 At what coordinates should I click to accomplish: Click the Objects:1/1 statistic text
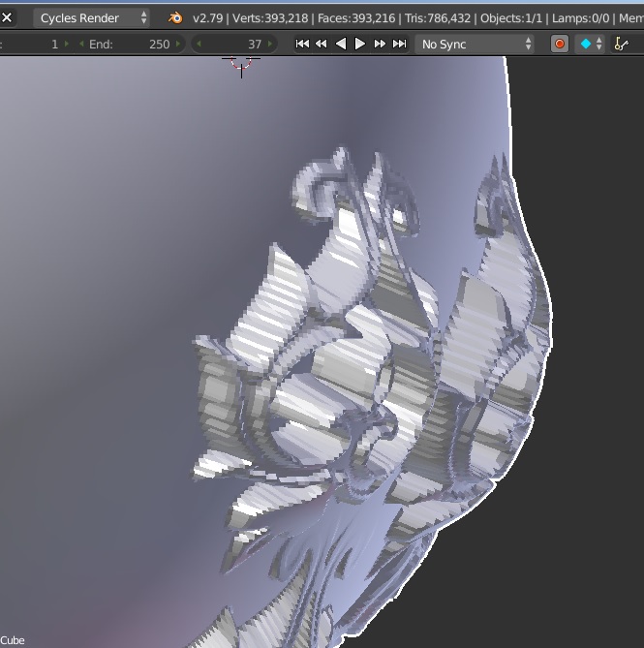(x=511, y=18)
